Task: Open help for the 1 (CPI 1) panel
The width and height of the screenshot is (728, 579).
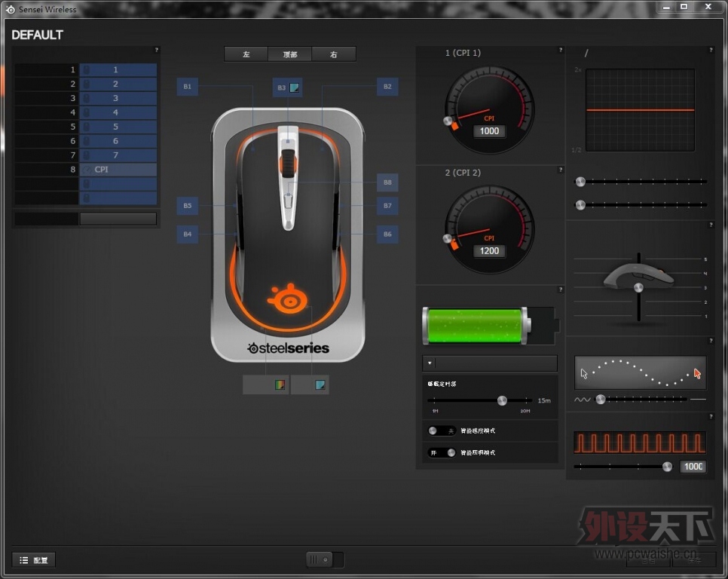Action: click(x=561, y=50)
